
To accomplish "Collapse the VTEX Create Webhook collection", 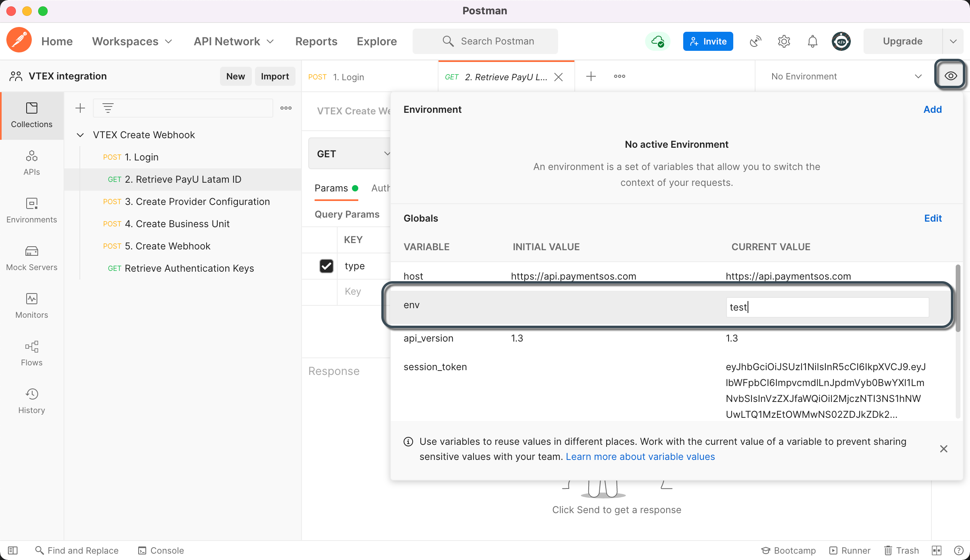I will 80,135.
